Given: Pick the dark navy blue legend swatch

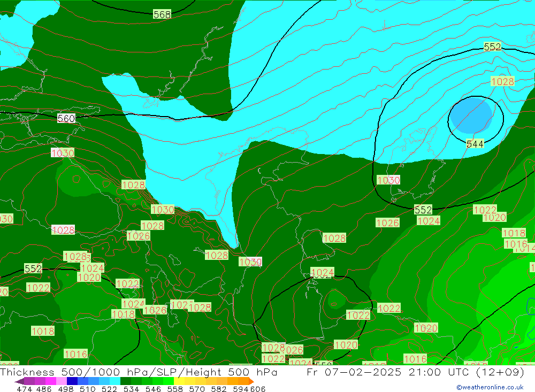Looking at the screenshot, I should pos(72,381).
